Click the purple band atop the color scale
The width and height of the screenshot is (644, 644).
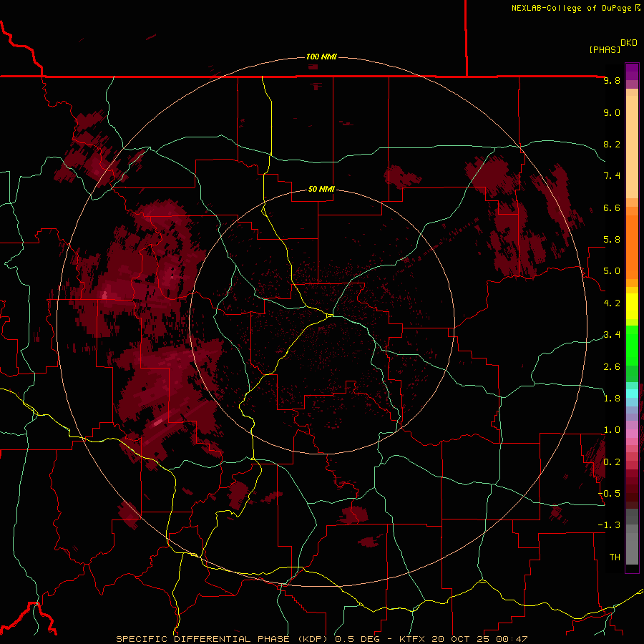tap(632, 72)
